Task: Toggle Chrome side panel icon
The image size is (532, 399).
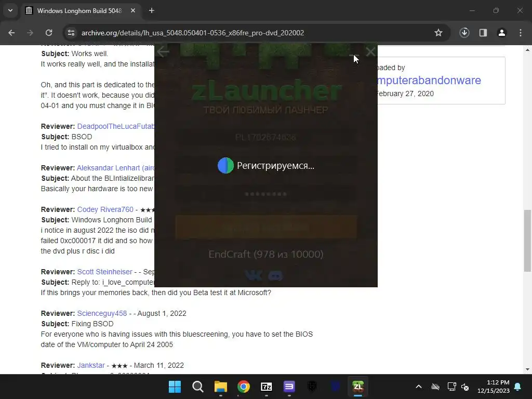Action: pyautogui.click(x=483, y=33)
